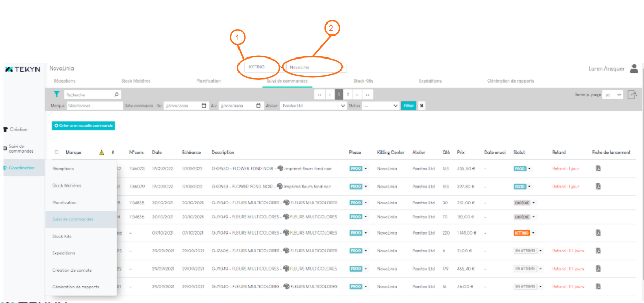Go to page 2 in pagination
This screenshot has width=644, height=303.
click(348, 95)
